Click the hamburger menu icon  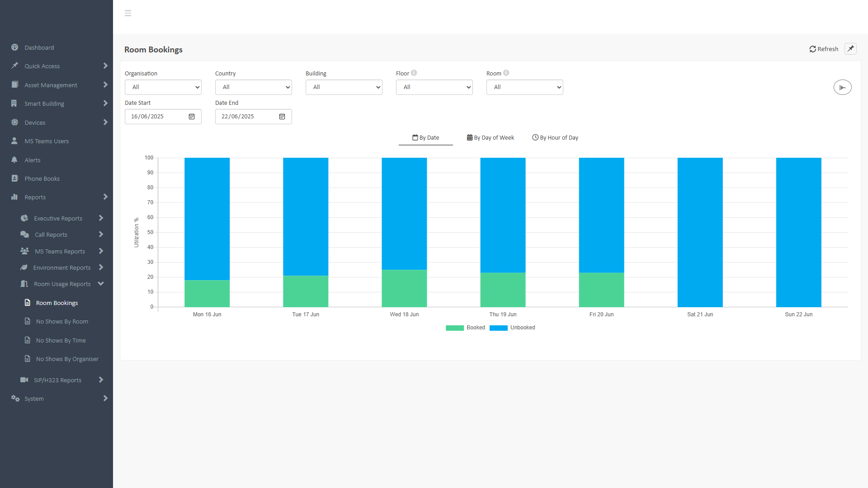(x=128, y=13)
